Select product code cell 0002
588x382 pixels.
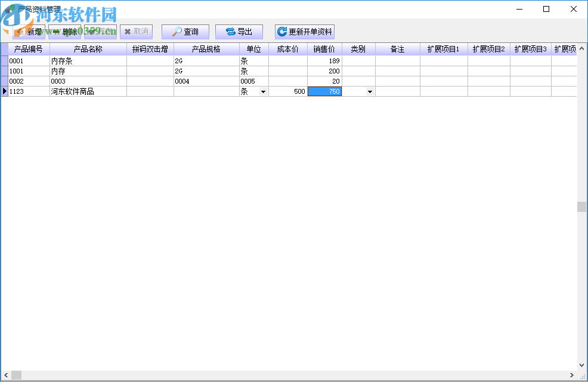(29, 81)
